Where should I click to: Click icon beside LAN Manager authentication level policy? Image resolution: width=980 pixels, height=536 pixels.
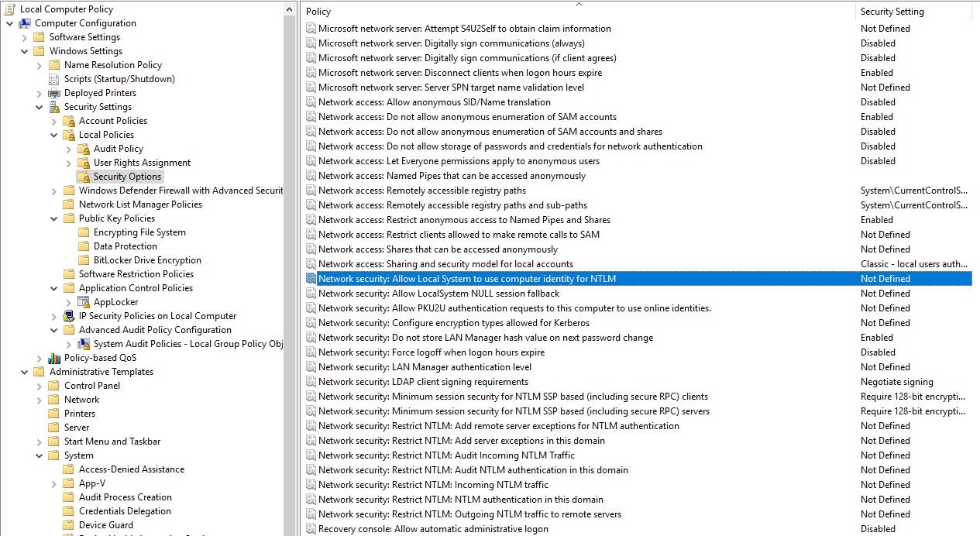(311, 367)
